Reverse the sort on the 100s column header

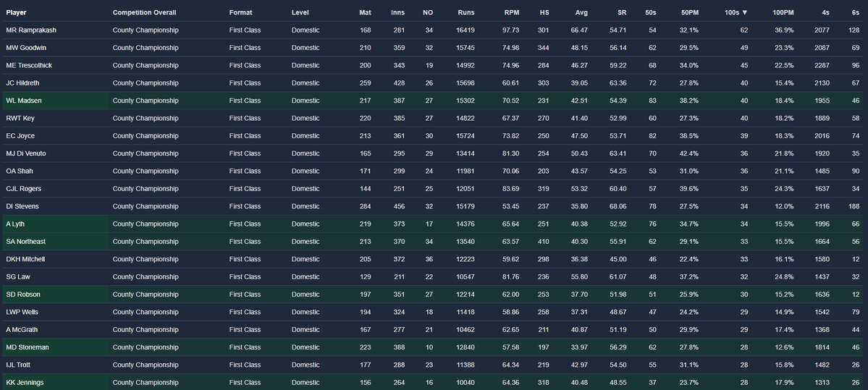pyautogui.click(x=736, y=12)
